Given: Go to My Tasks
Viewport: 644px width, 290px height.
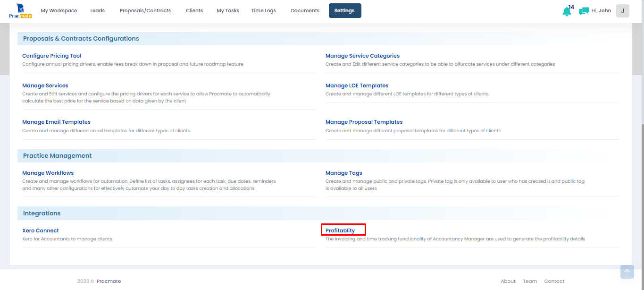Looking at the screenshot, I should click(228, 10).
